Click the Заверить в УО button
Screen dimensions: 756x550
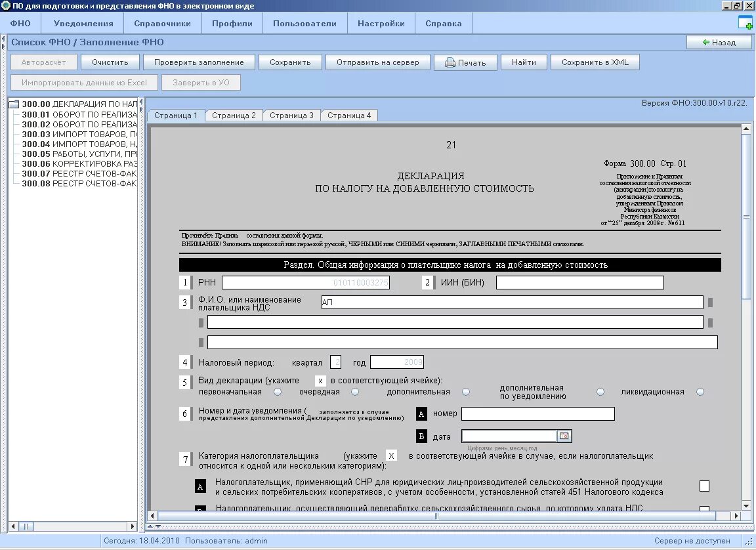point(201,83)
